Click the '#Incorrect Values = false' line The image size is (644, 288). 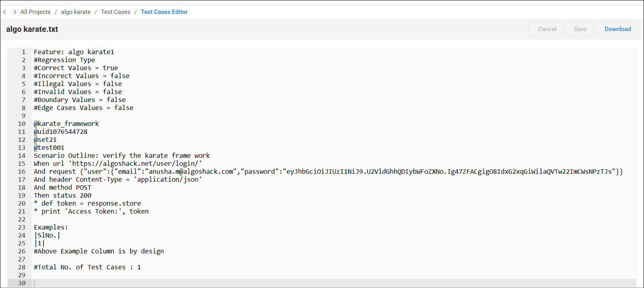pos(82,76)
